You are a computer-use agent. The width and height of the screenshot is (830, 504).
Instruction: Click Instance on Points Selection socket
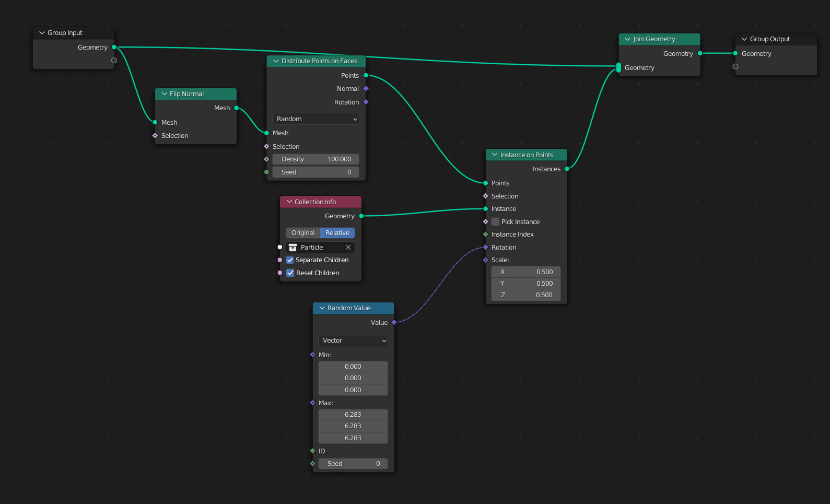[485, 196]
